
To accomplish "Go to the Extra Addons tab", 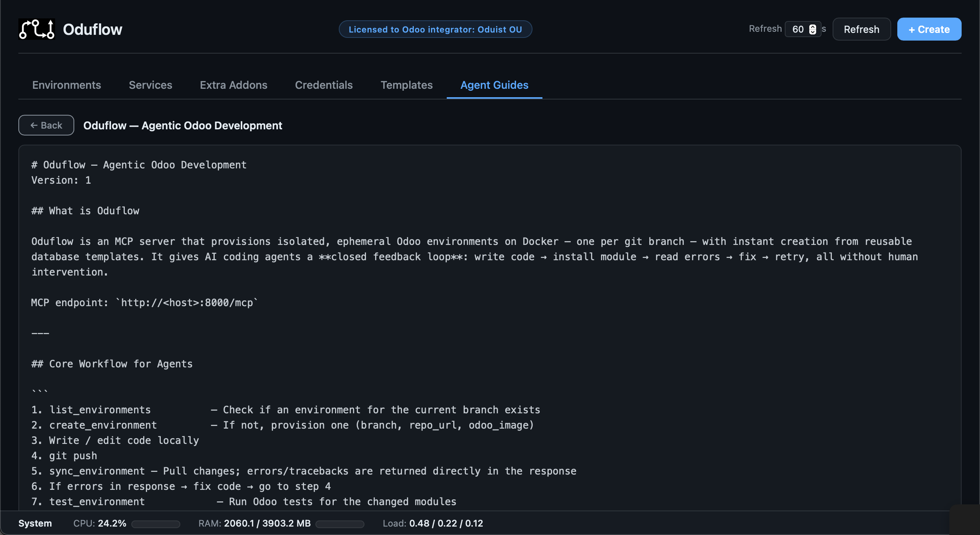I will [234, 85].
